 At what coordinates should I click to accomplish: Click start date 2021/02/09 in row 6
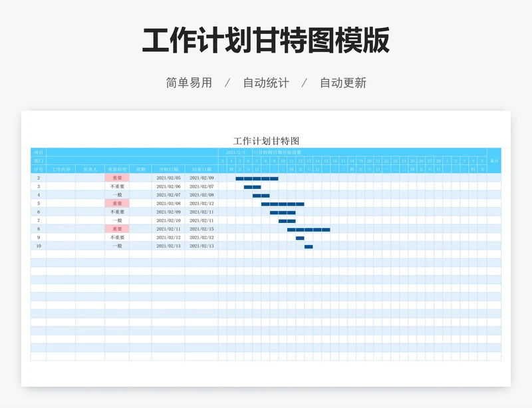(x=168, y=212)
